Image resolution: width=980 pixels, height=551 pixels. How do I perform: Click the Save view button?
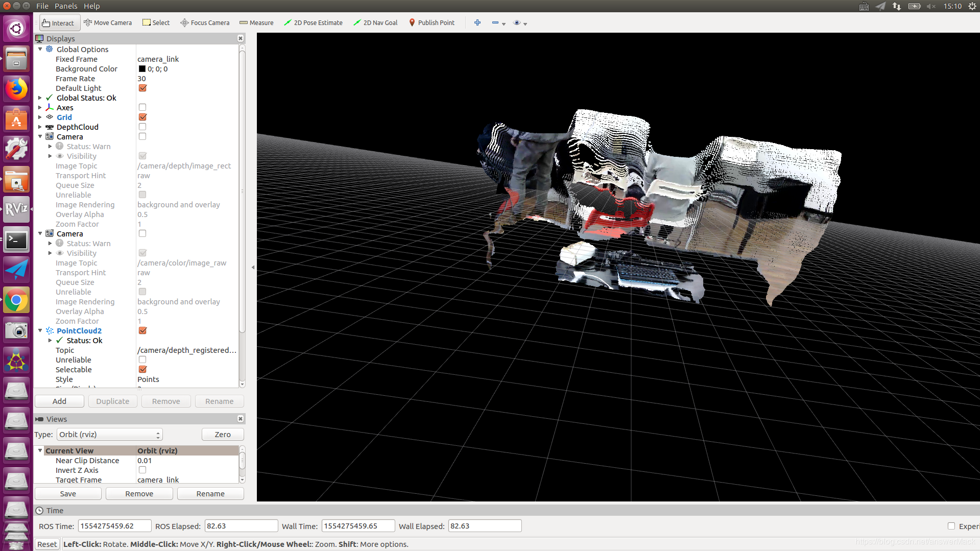pos(68,494)
